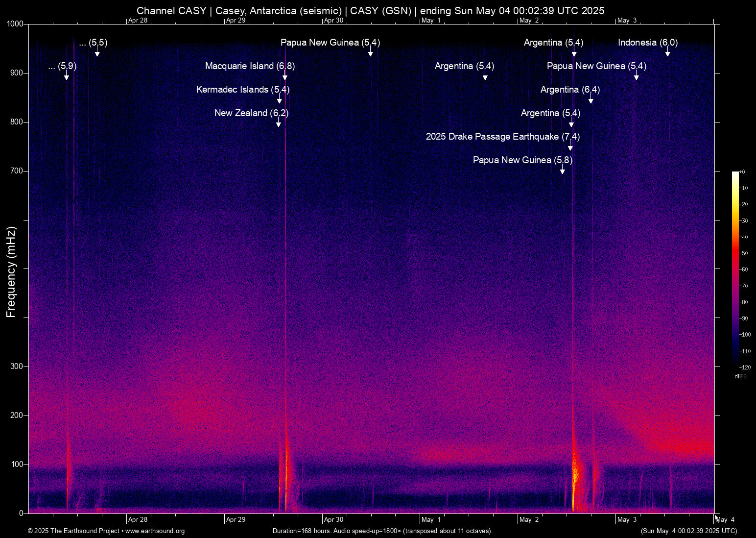Viewport: 756px width, 538px height.
Task: Select the May 1 label on bottom axis
Action: tap(431, 520)
